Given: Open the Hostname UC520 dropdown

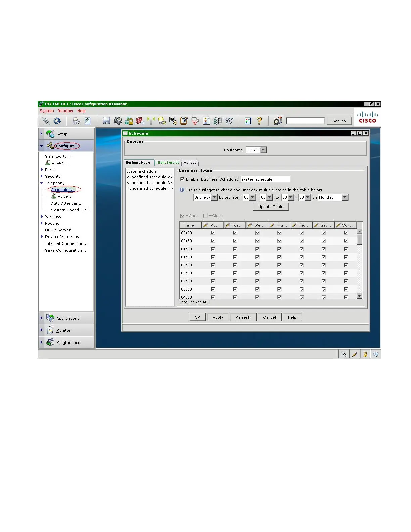Looking at the screenshot, I should [x=263, y=150].
